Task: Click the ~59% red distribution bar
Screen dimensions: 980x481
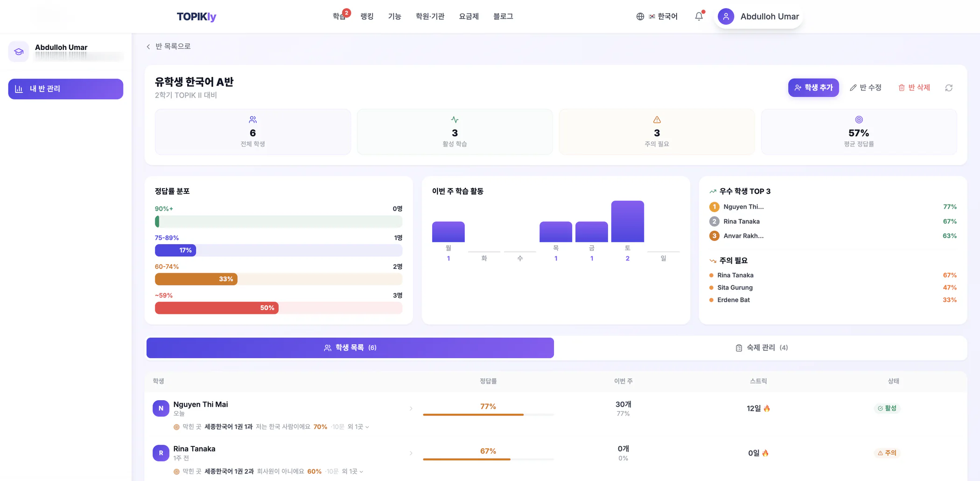Action: coord(279,308)
